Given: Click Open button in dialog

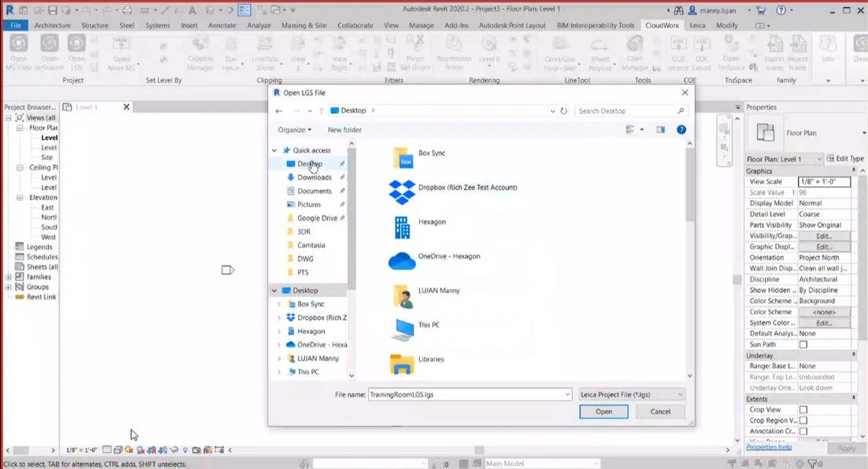Looking at the screenshot, I should click(x=603, y=412).
